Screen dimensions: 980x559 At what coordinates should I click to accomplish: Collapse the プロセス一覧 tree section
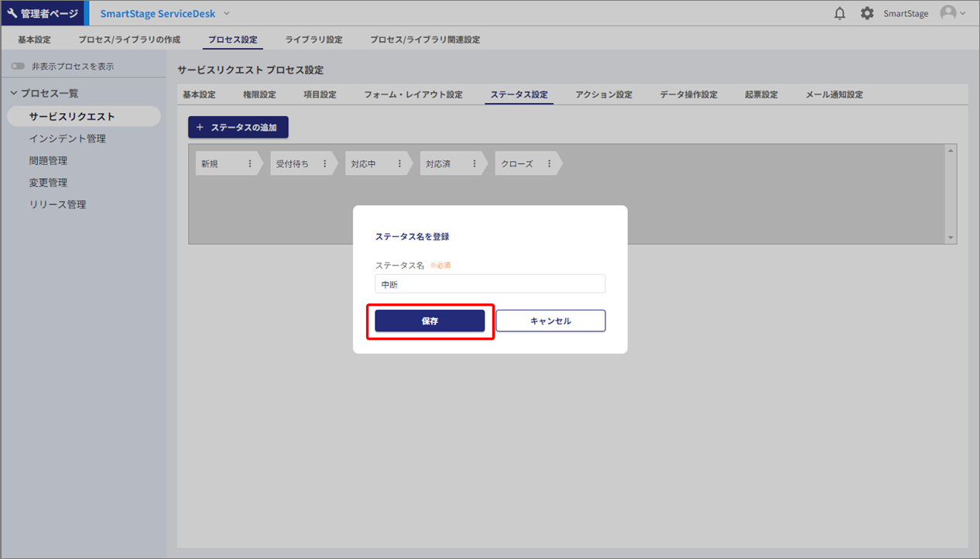tap(14, 93)
